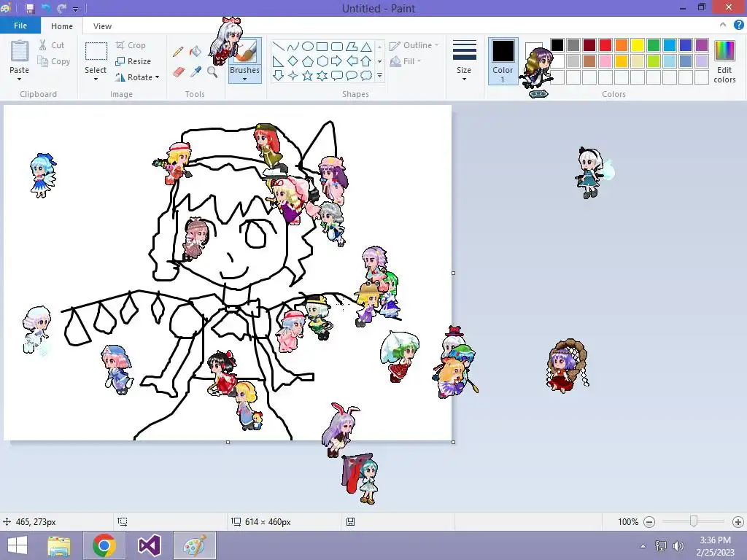The image size is (747, 560).
Task: Choose the Six-point star shape
Action: click(x=322, y=75)
